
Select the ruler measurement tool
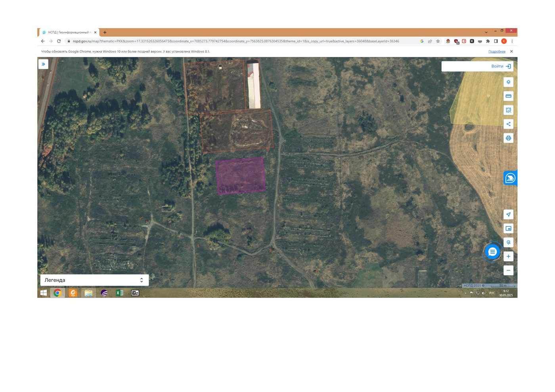point(508,96)
